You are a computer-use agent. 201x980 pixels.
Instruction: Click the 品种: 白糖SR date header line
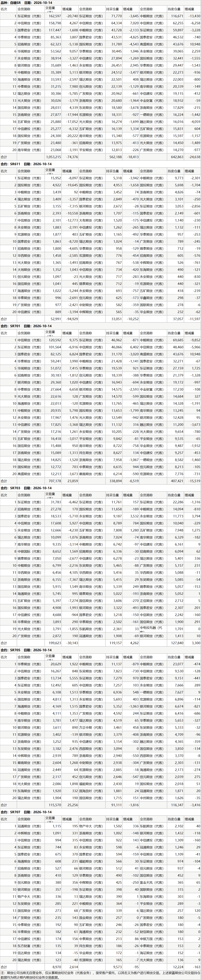[x=26, y=2]
